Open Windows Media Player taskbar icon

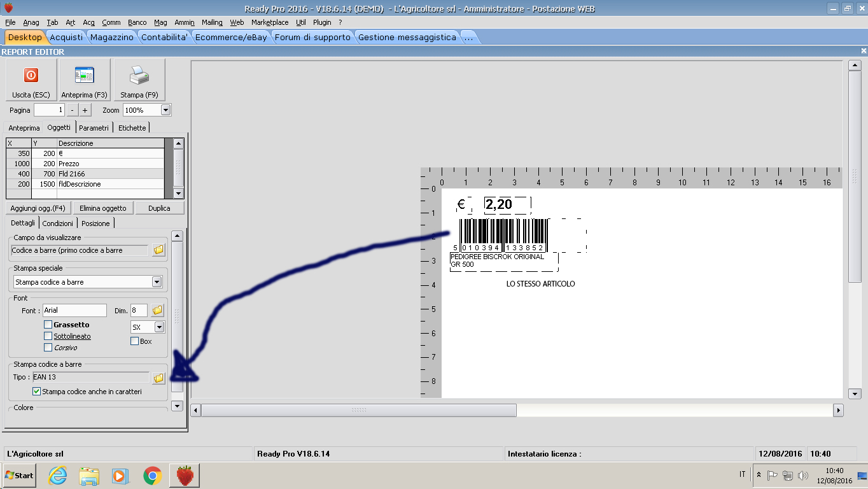[x=119, y=475]
